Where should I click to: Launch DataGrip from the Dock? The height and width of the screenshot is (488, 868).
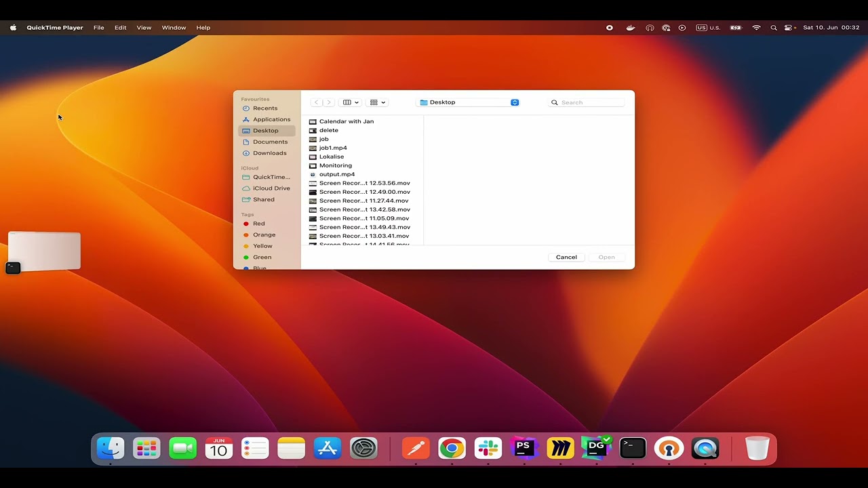click(x=596, y=448)
